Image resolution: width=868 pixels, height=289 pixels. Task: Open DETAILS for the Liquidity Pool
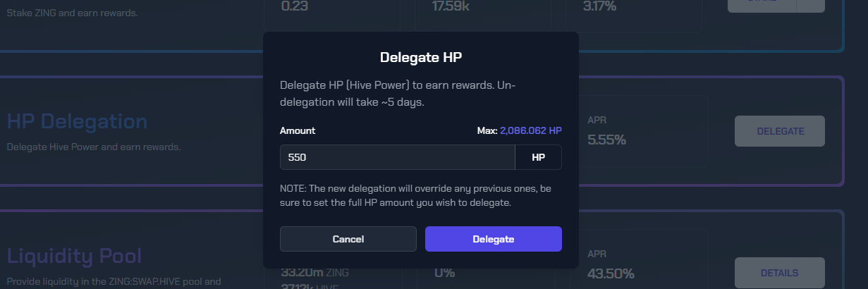(x=779, y=273)
